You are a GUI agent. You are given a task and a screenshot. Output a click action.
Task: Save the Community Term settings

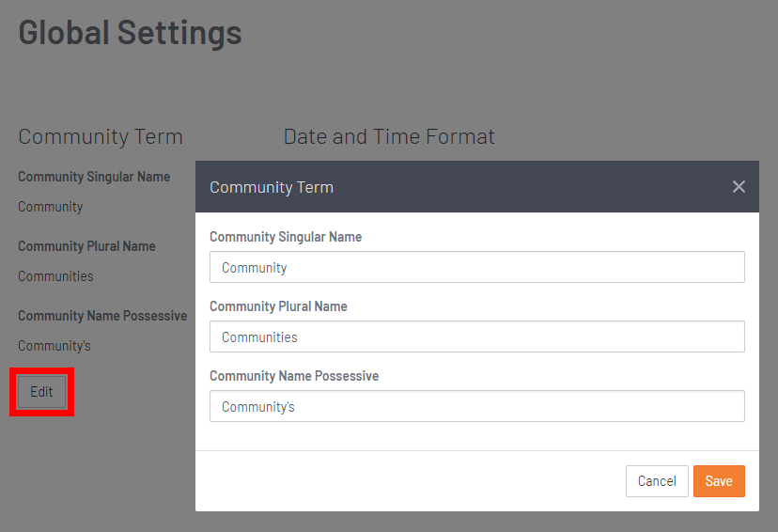[719, 481]
